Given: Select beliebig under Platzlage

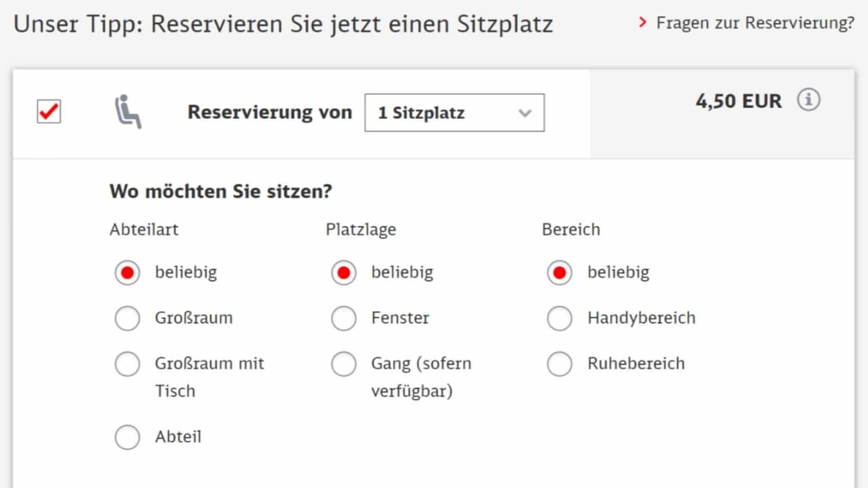Looking at the screenshot, I should [x=343, y=273].
